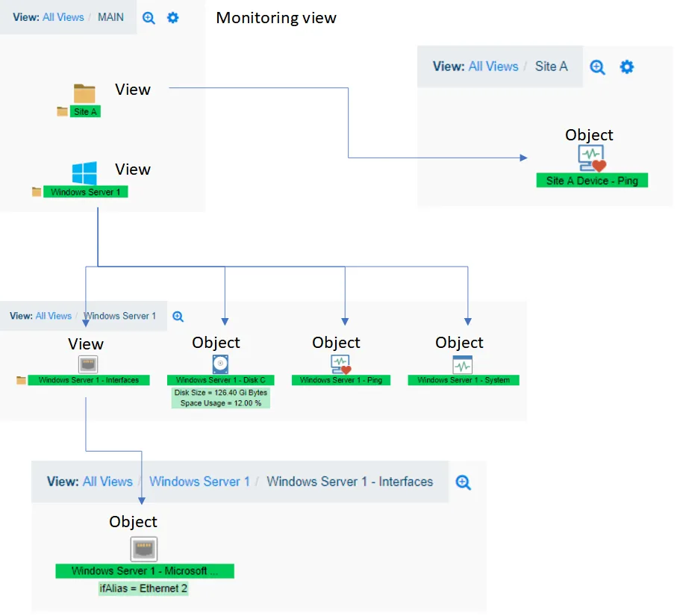The width and height of the screenshot is (677, 616).
Task: Click Windows Server 1 link in Interfaces breadcrumb
Action: [199, 482]
